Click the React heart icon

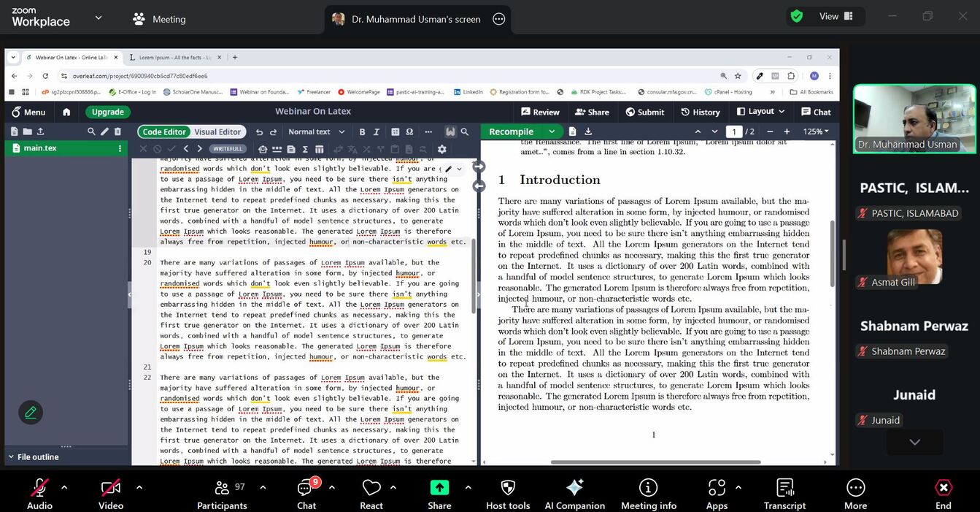tap(371, 489)
